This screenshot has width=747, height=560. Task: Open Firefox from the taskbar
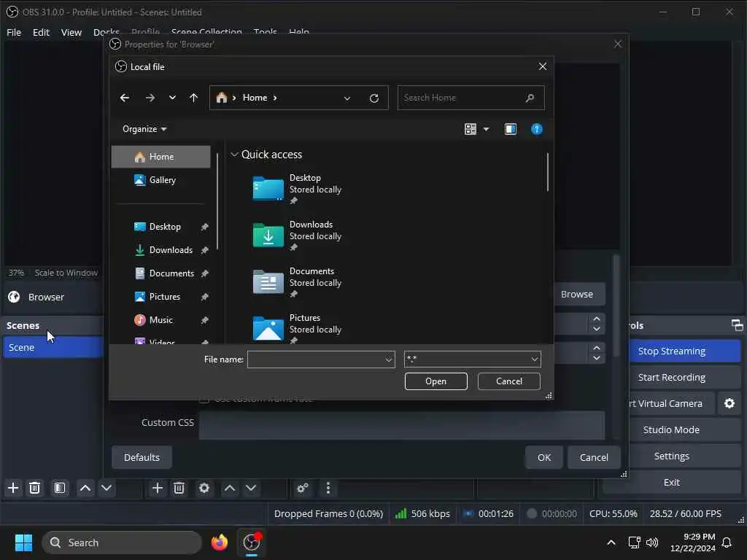coord(220,542)
